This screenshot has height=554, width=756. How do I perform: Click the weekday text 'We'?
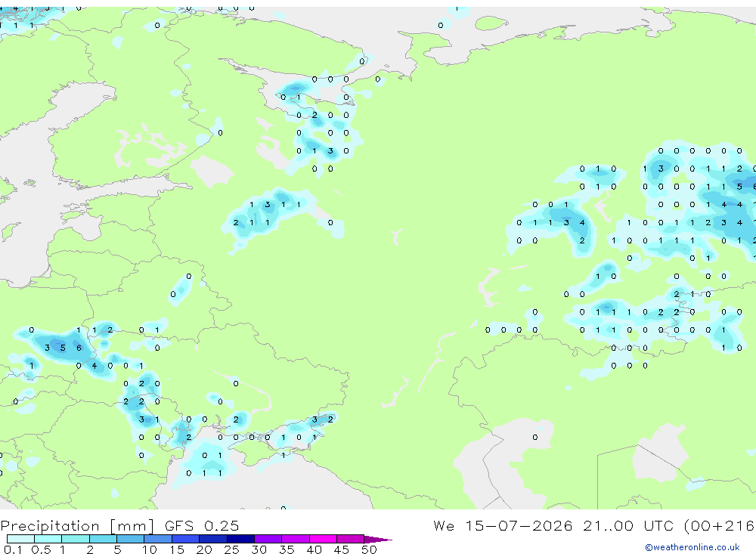[x=444, y=525]
